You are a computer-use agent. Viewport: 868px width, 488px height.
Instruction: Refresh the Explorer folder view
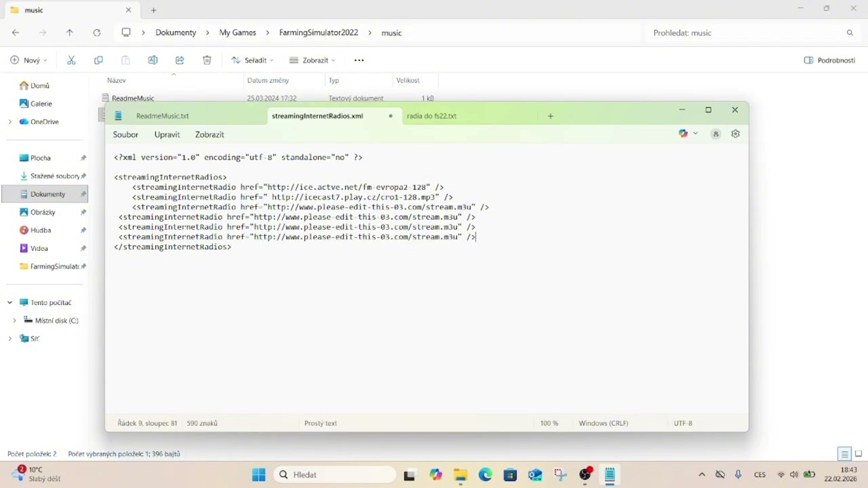[96, 33]
